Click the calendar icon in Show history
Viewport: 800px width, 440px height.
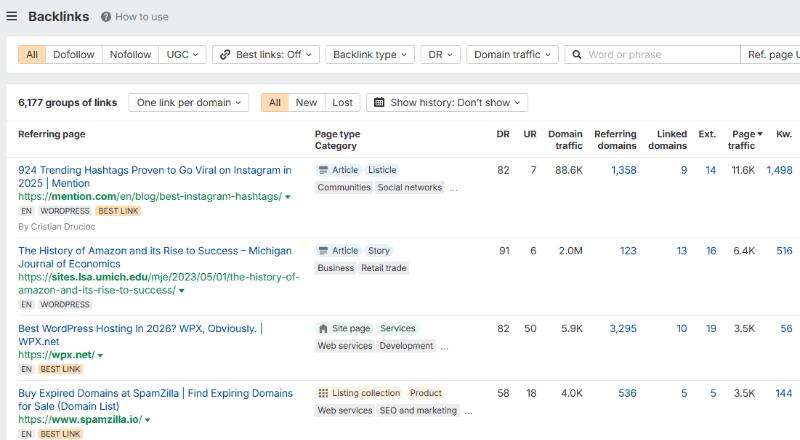click(379, 103)
